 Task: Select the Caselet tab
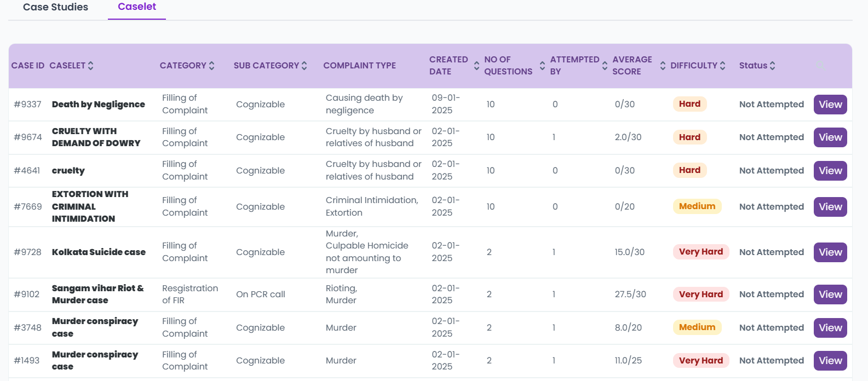(x=137, y=7)
